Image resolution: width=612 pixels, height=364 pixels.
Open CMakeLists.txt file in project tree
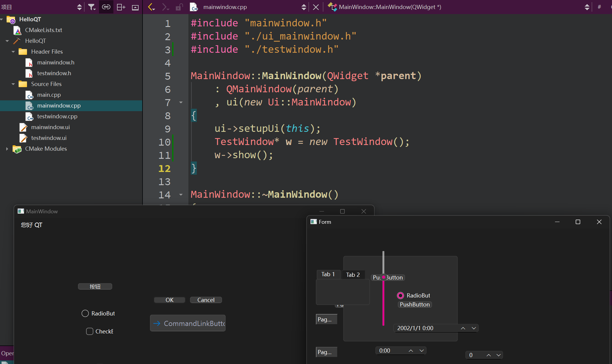pos(43,30)
